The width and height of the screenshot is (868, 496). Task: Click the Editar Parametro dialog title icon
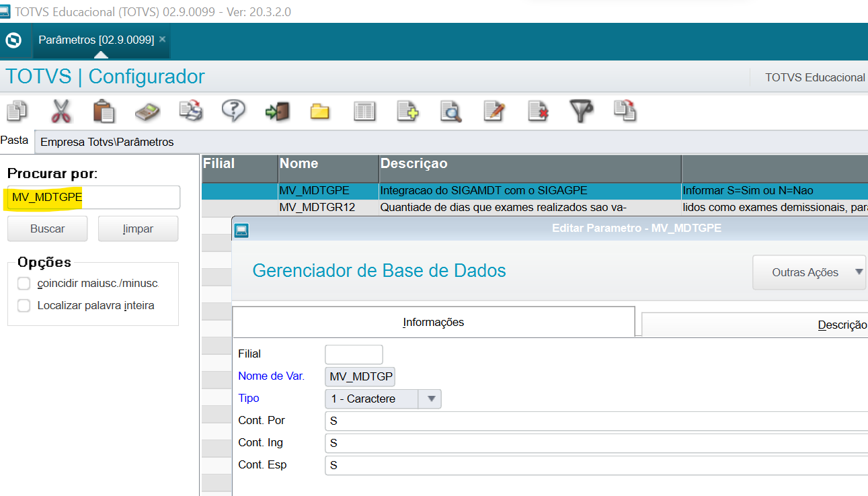coord(241,230)
